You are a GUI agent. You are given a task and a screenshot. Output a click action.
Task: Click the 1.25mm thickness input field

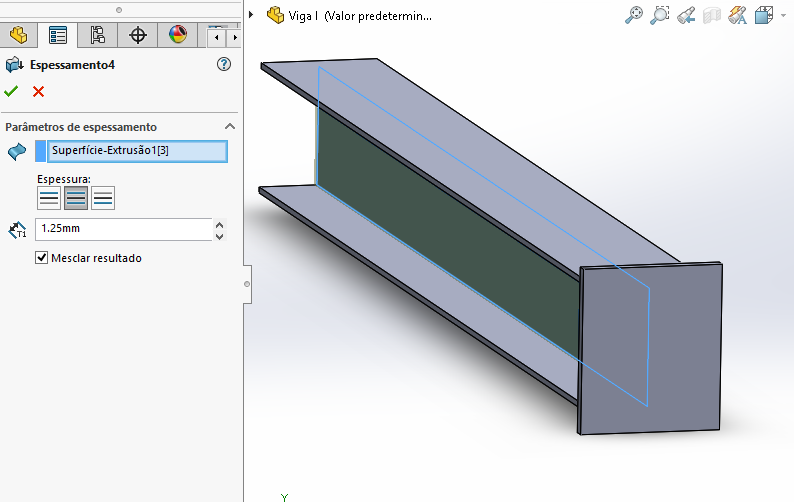[x=123, y=229]
